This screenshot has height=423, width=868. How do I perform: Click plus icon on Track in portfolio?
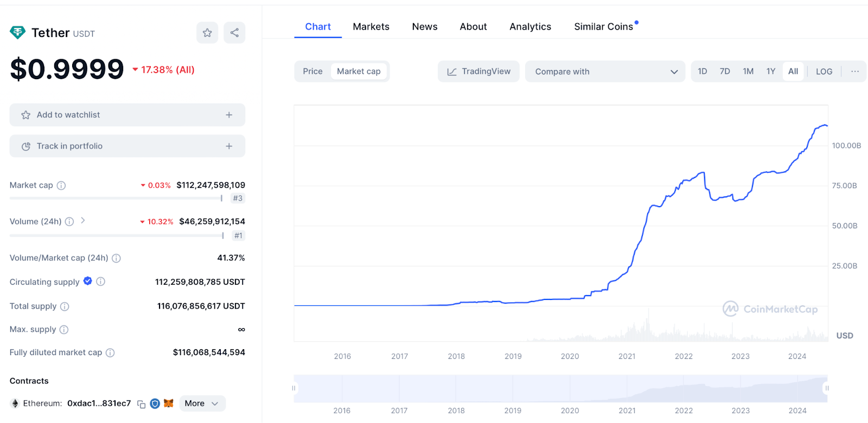point(229,146)
